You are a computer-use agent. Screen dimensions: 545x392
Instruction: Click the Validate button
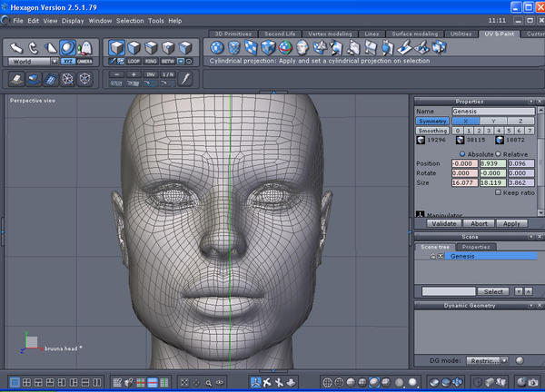click(443, 222)
